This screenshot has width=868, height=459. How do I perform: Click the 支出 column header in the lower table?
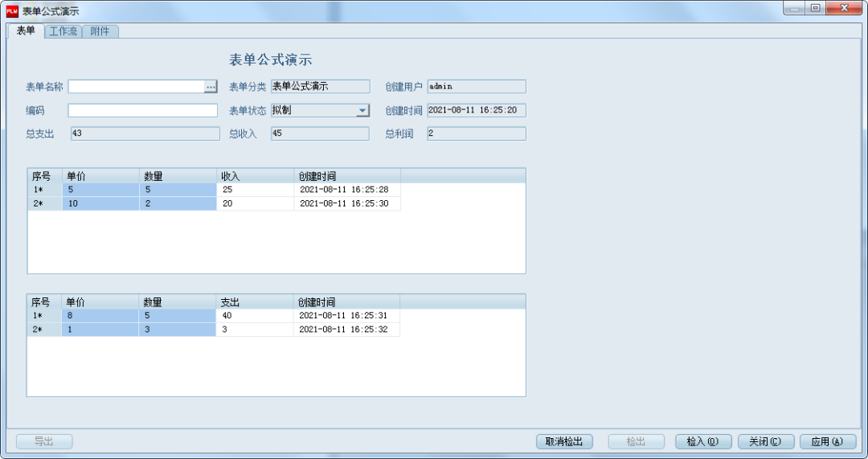point(254,302)
